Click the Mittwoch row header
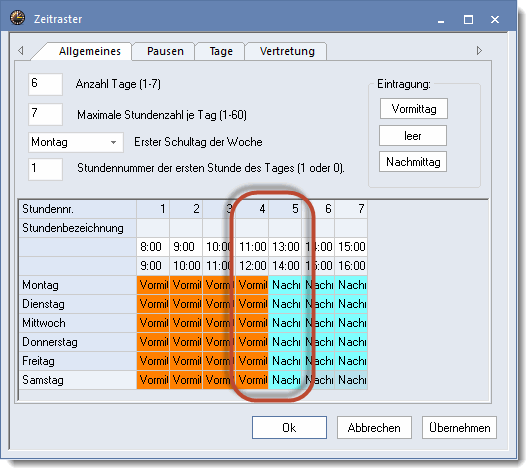Image resolution: width=526 pixels, height=468 pixels. [x=78, y=323]
